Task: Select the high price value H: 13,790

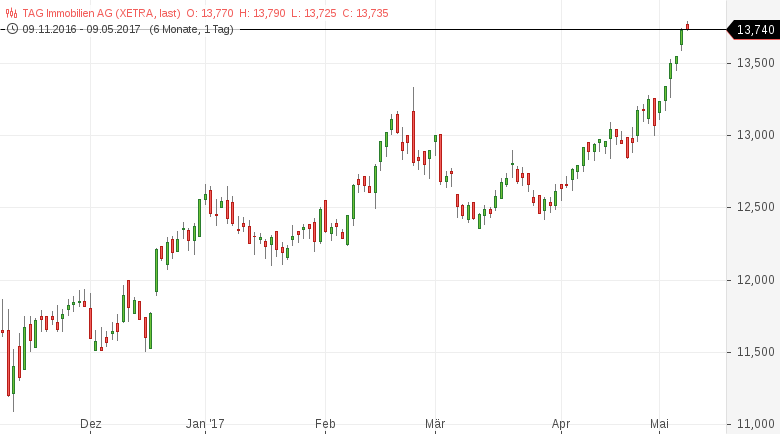Action: pyautogui.click(x=262, y=13)
